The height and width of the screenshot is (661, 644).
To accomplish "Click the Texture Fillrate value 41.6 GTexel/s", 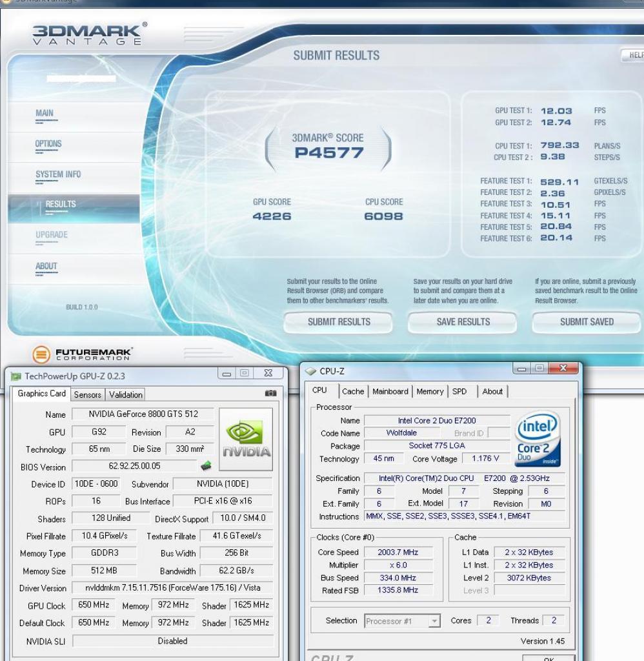I will pos(236,536).
